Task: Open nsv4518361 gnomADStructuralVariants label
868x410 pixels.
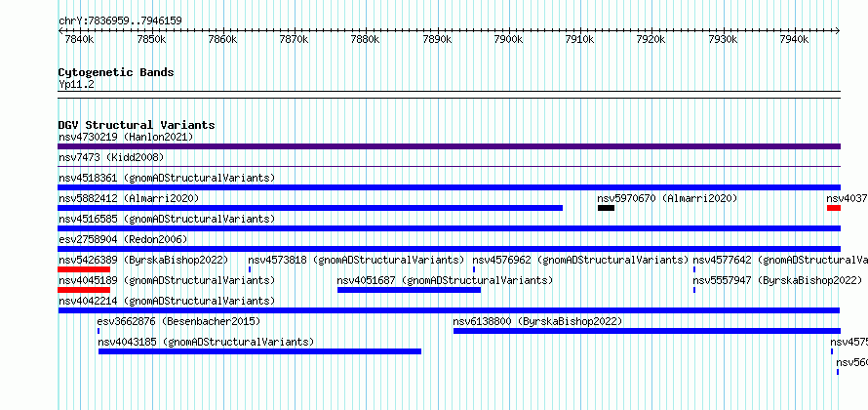Action: (167, 178)
